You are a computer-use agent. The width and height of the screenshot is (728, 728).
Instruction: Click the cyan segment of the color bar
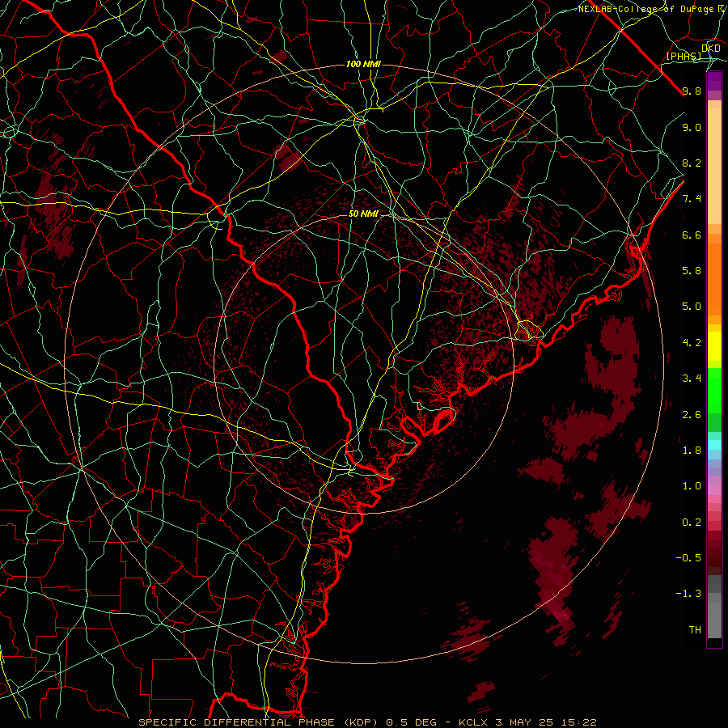tap(714, 445)
